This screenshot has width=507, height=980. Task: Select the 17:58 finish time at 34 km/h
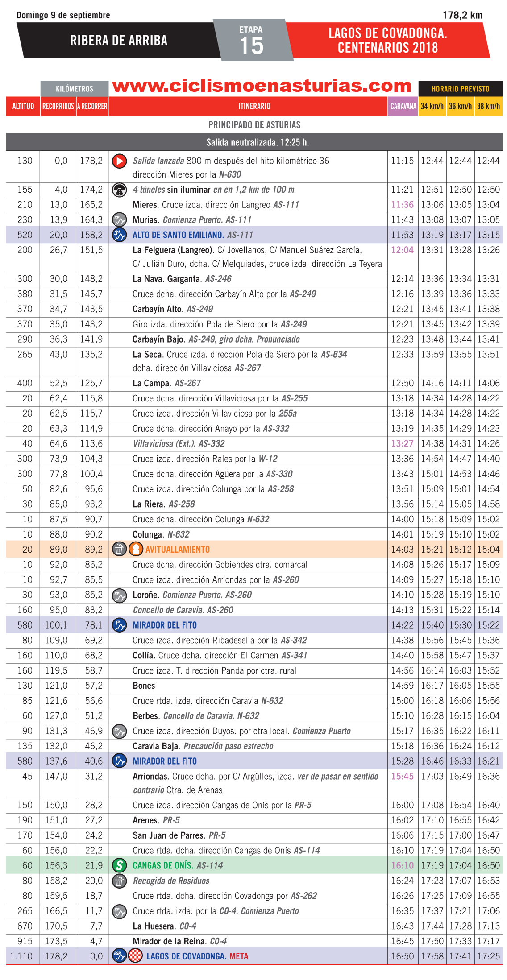click(x=432, y=956)
